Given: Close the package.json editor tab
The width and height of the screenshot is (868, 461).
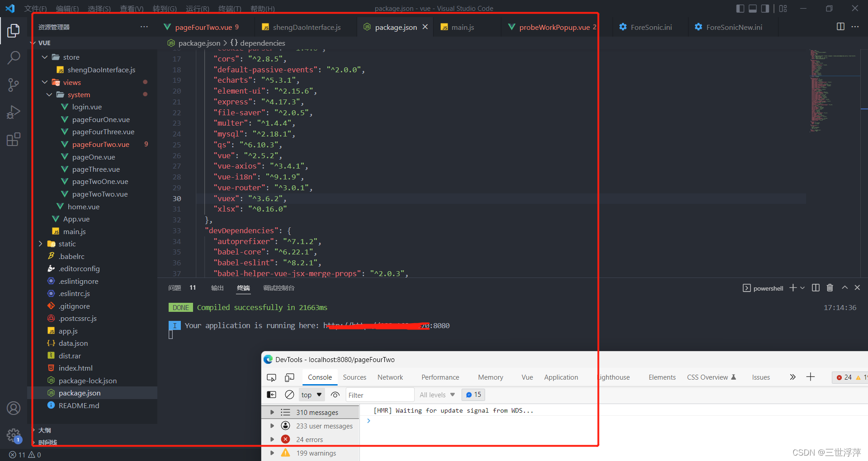Looking at the screenshot, I should tap(425, 27).
